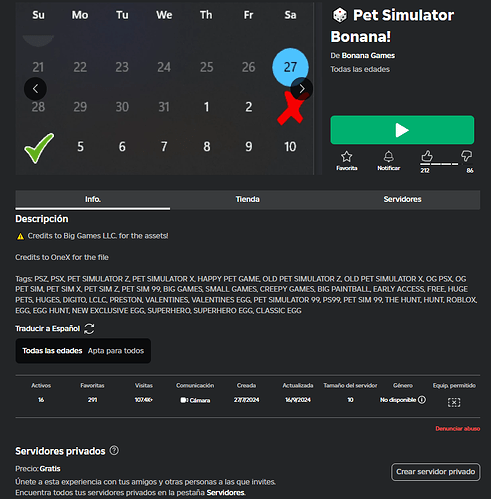Go to next thumbnail with right arrow
This screenshot has height=499, width=491.
tap(302, 89)
